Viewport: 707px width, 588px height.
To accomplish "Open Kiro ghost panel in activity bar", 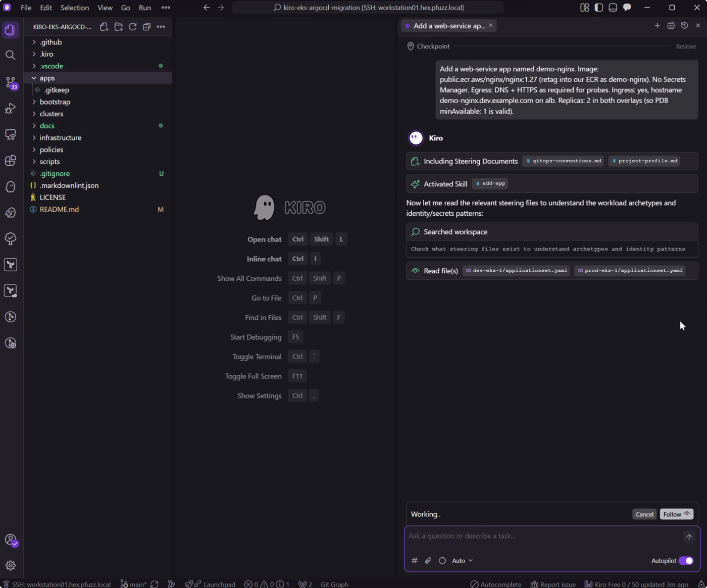I will [10, 187].
